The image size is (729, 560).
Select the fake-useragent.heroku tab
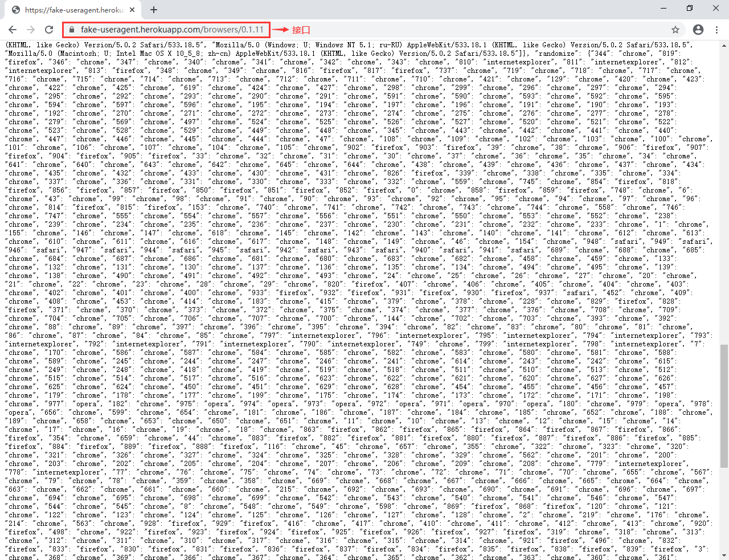click(72, 10)
